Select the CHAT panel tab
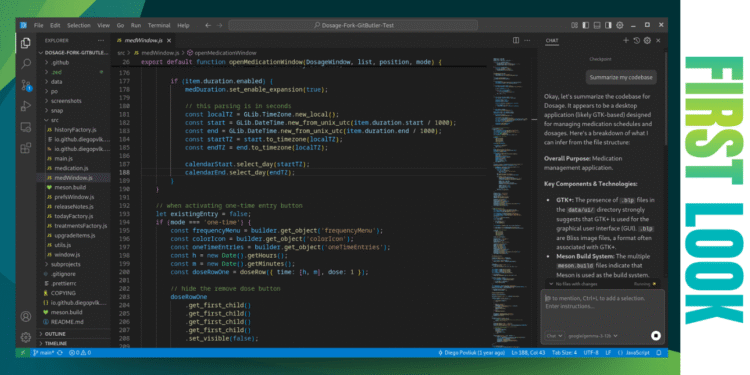Image resolution: width=750 pixels, height=375 pixels. click(x=551, y=41)
